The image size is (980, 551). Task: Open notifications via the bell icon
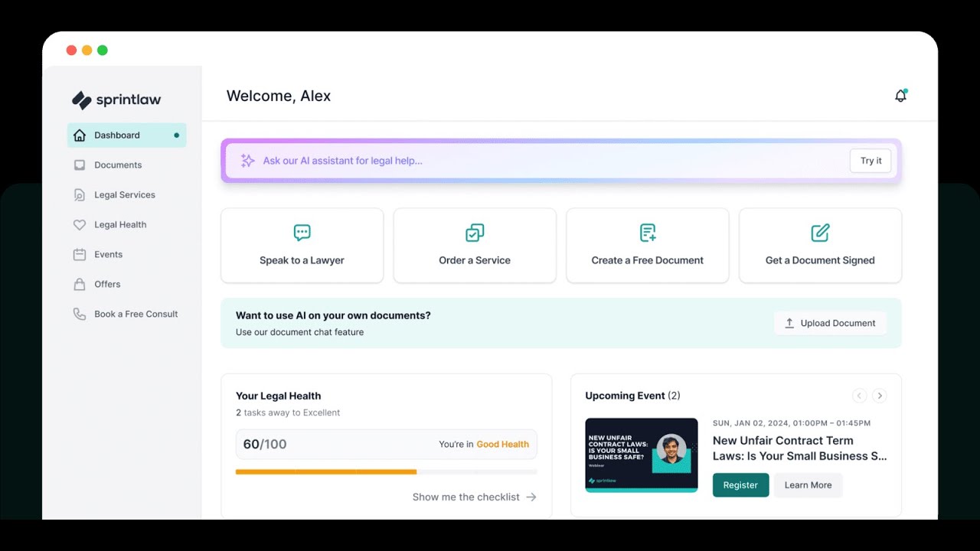(901, 96)
